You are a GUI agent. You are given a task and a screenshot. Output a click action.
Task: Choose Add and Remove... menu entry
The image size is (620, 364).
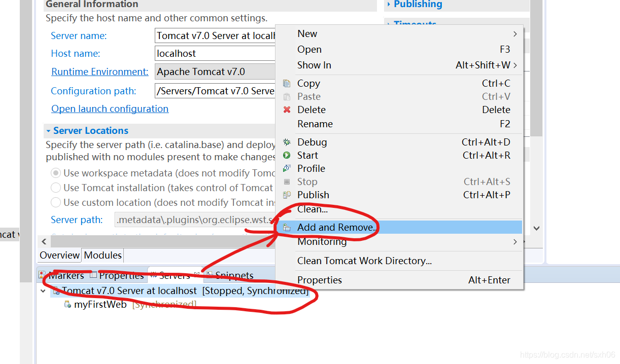coord(400,227)
